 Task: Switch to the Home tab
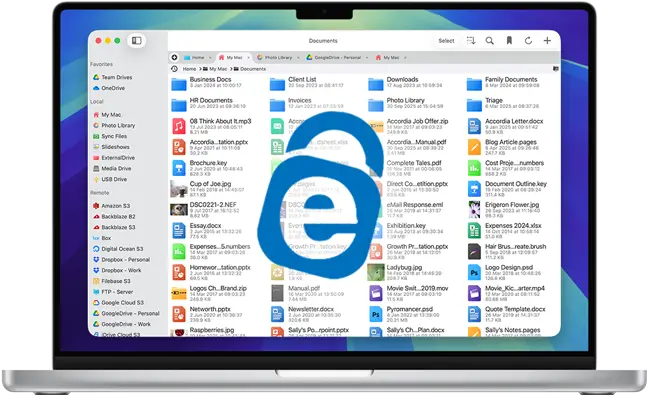pos(198,57)
